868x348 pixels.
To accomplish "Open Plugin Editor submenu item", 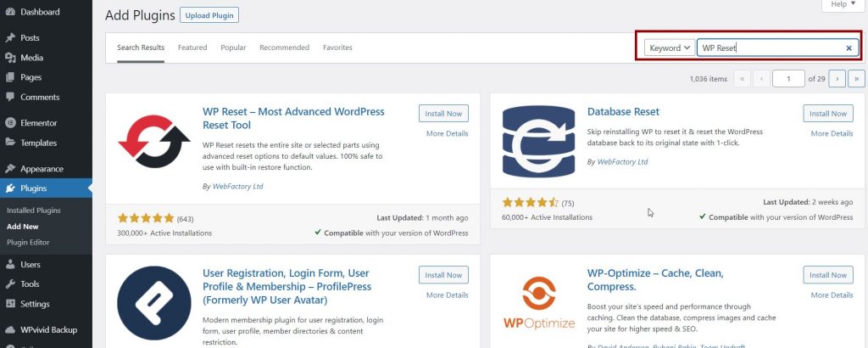I will click(31, 243).
